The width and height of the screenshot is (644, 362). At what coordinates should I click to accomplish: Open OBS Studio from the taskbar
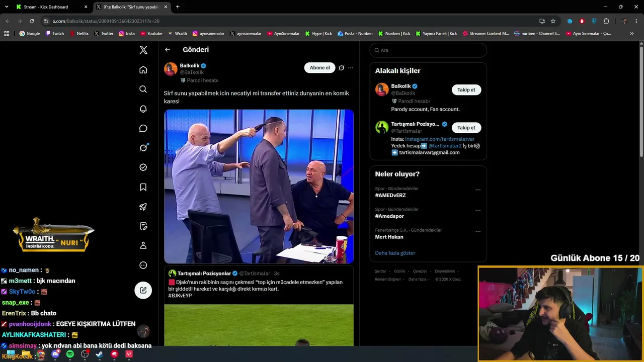(85, 354)
